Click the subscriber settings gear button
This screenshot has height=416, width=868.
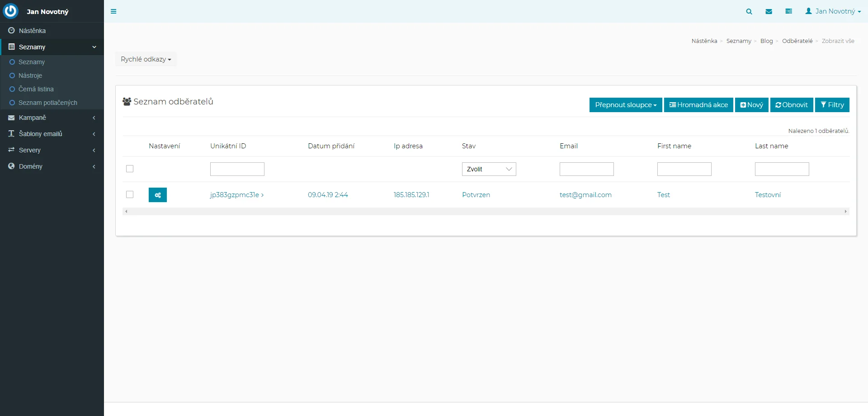(157, 195)
